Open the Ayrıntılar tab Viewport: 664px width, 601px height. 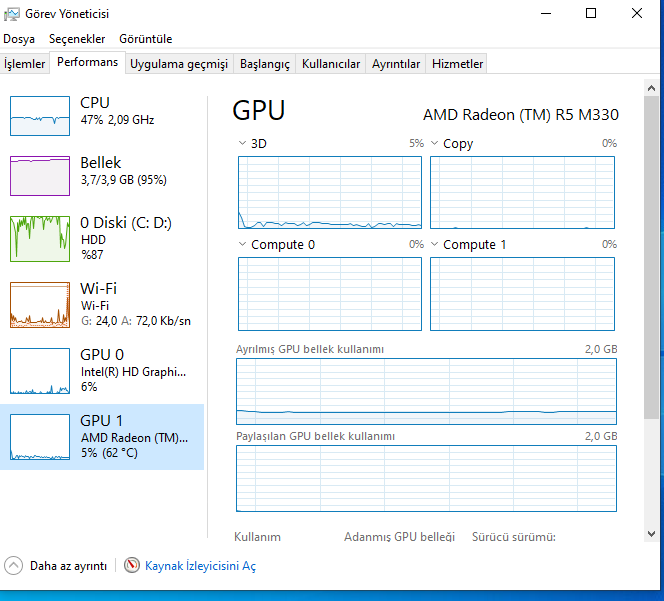pos(396,64)
